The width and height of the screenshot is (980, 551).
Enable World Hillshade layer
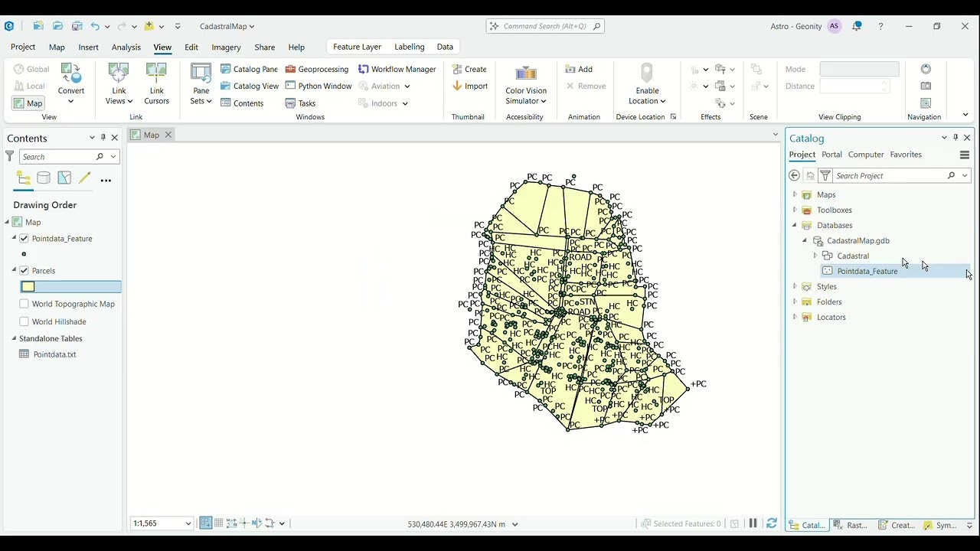(x=24, y=322)
